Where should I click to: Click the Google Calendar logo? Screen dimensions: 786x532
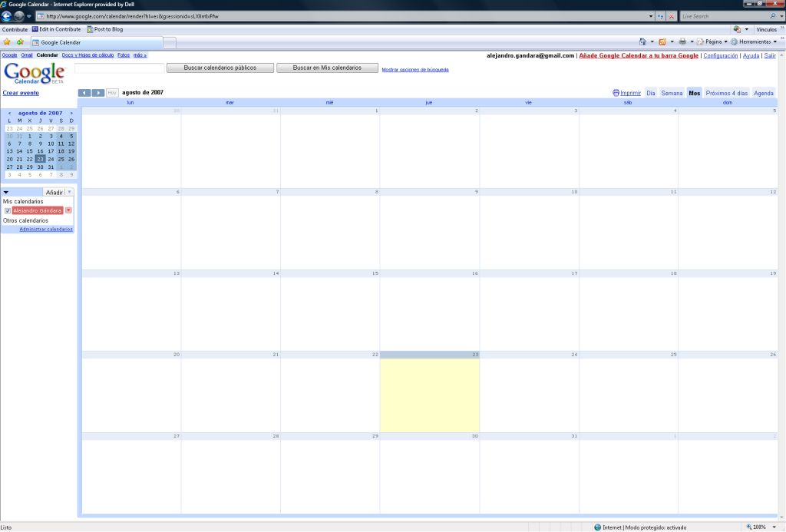click(34, 73)
